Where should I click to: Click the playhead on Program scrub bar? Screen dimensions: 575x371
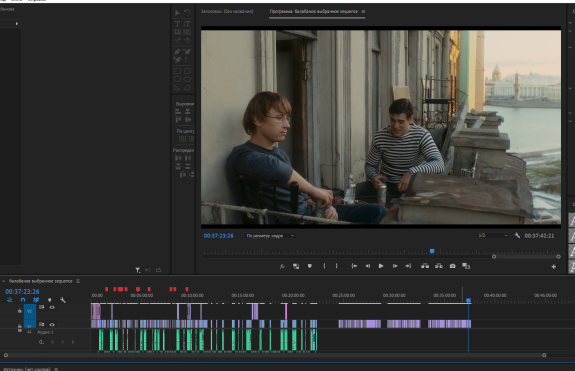pyautogui.click(x=432, y=251)
